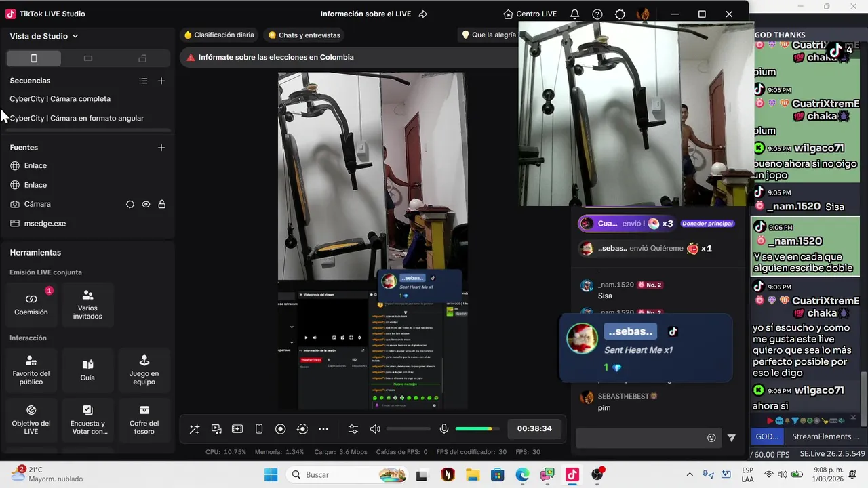Click the Clasificación diaria chip
Viewport: 868px width, 488px height.
pyautogui.click(x=219, y=35)
